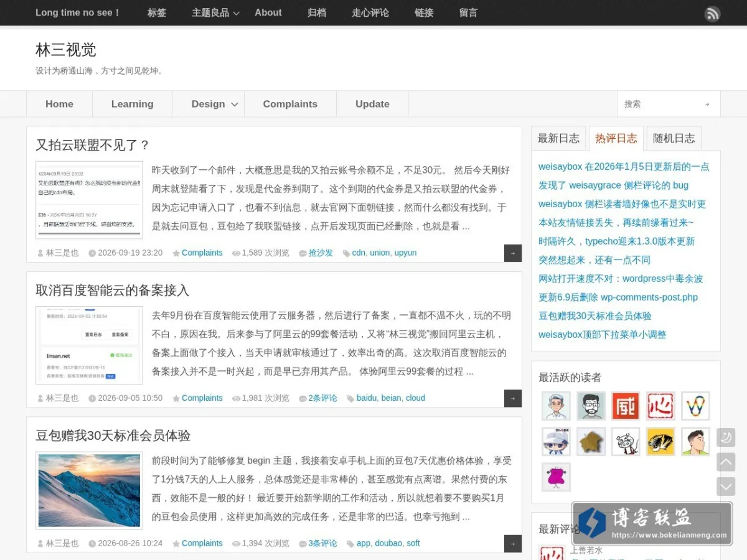Image resolution: width=747 pixels, height=560 pixels.
Task: Open read-more arrow for 又拍云联盟不见了 post
Action: pos(513,253)
